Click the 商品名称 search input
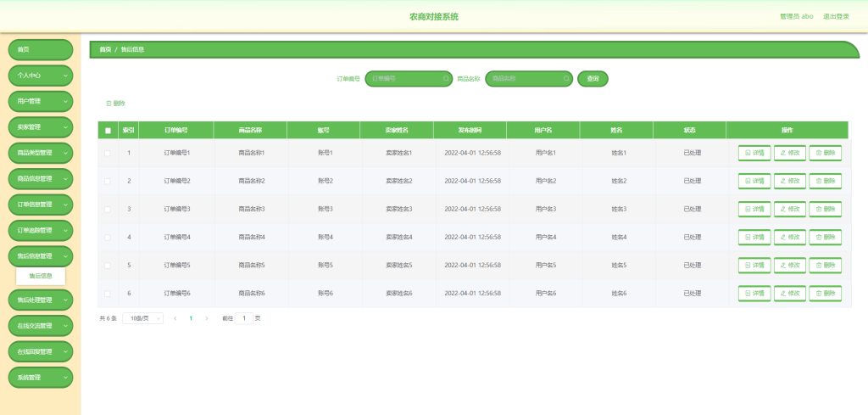868x415 pixels. coord(529,79)
